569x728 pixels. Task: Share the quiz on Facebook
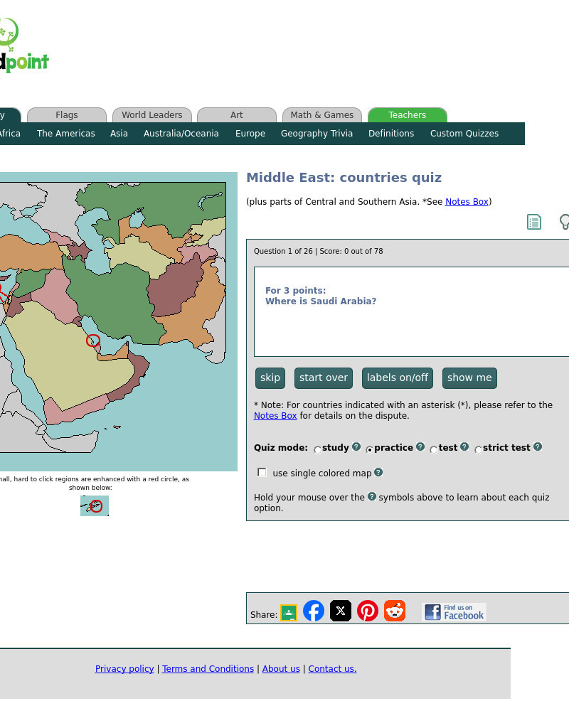click(x=314, y=610)
